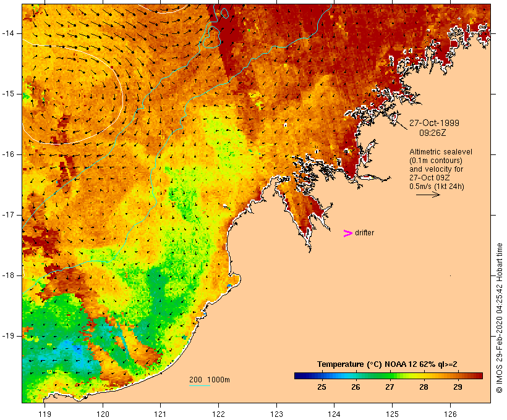Click longitude label 123 on bottom axis
This screenshot has height=420, width=507.
(x=276, y=414)
